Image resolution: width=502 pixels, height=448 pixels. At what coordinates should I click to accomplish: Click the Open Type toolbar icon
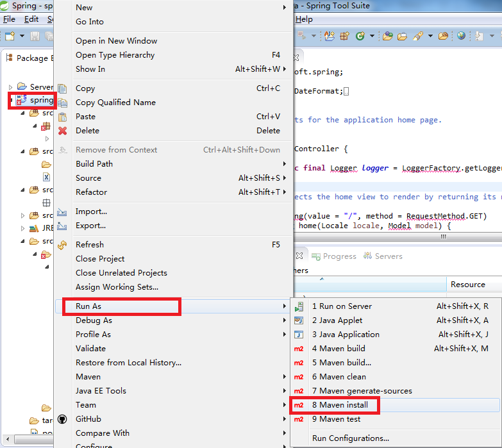pyautogui.click(x=388, y=36)
